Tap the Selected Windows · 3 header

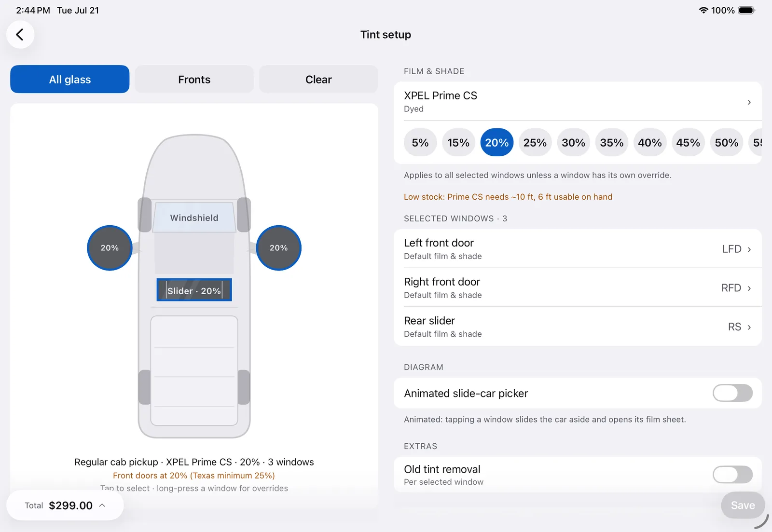coord(455,218)
